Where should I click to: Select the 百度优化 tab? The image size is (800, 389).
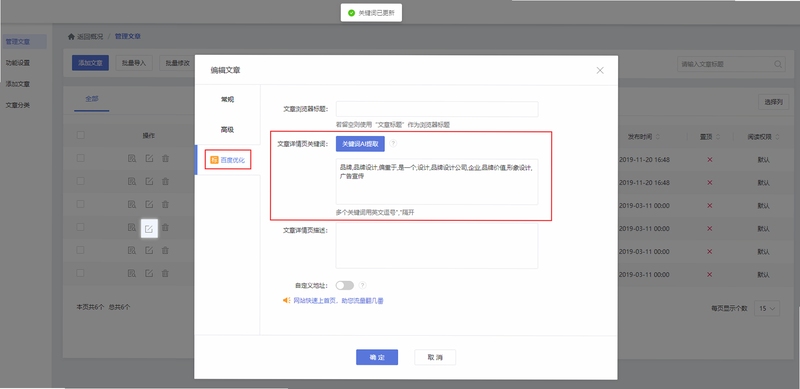(228, 160)
